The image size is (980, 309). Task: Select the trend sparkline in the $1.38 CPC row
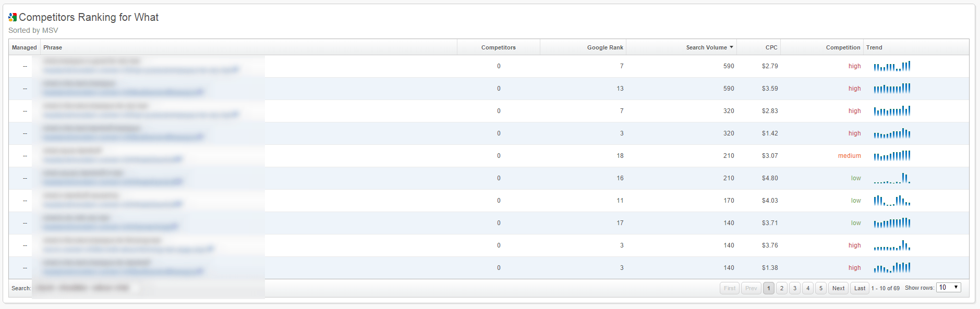click(892, 268)
